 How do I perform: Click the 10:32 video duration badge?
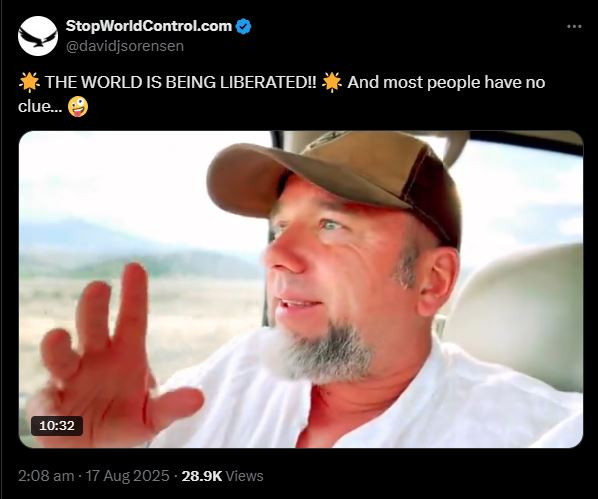tap(57, 425)
